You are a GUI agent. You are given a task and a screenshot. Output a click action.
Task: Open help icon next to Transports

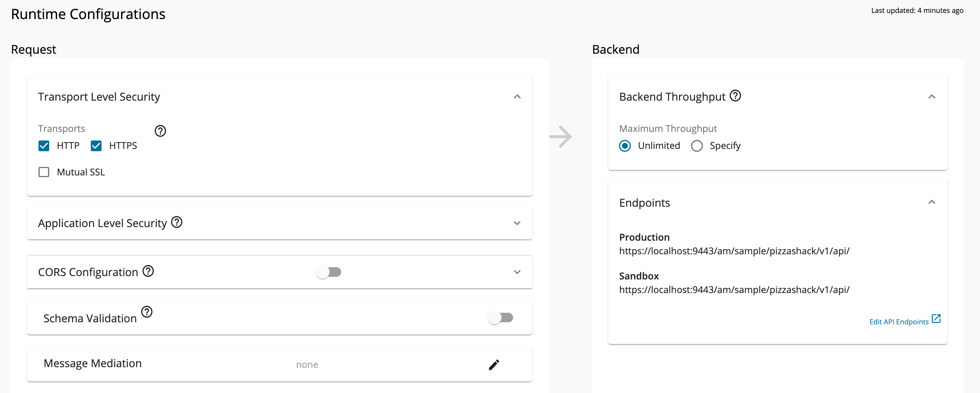click(160, 131)
